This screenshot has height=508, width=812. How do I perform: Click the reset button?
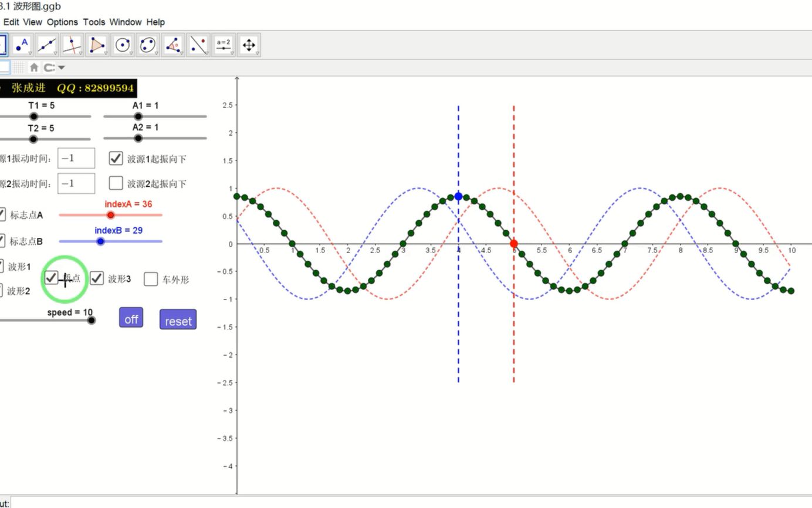coord(178,320)
